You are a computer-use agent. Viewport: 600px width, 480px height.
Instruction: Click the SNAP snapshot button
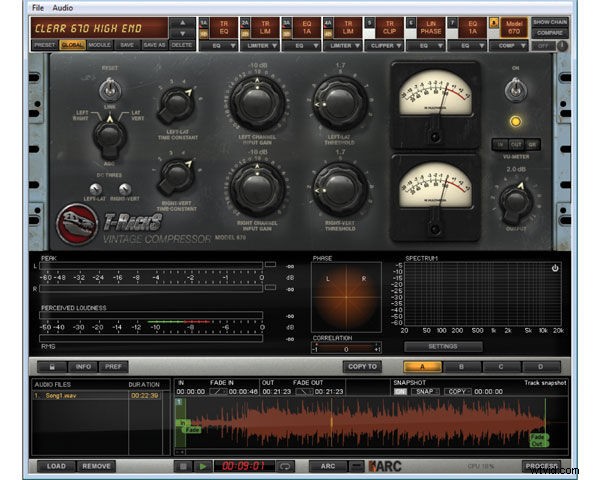pos(425,392)
